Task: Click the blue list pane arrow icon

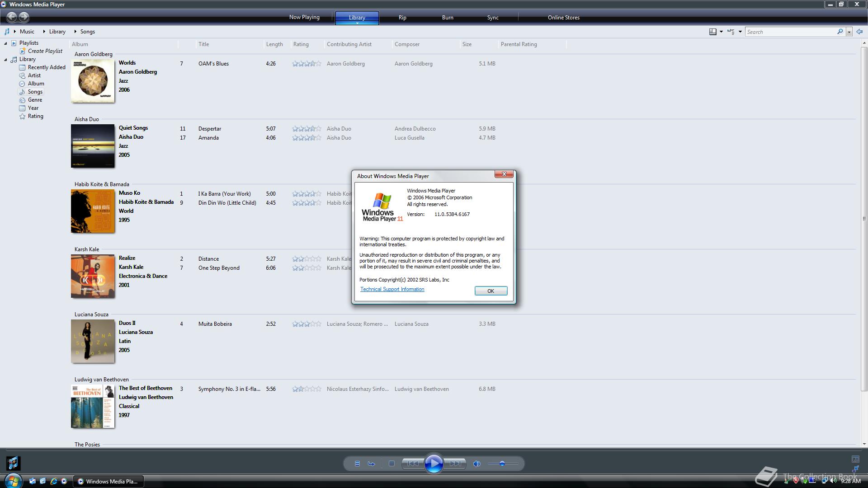Action: 859,32
